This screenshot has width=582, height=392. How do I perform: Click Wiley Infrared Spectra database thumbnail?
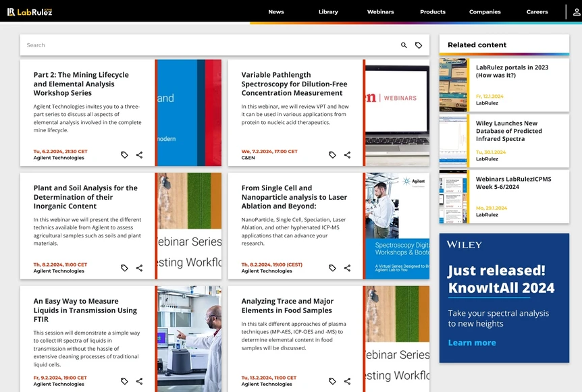pos(453,141)
